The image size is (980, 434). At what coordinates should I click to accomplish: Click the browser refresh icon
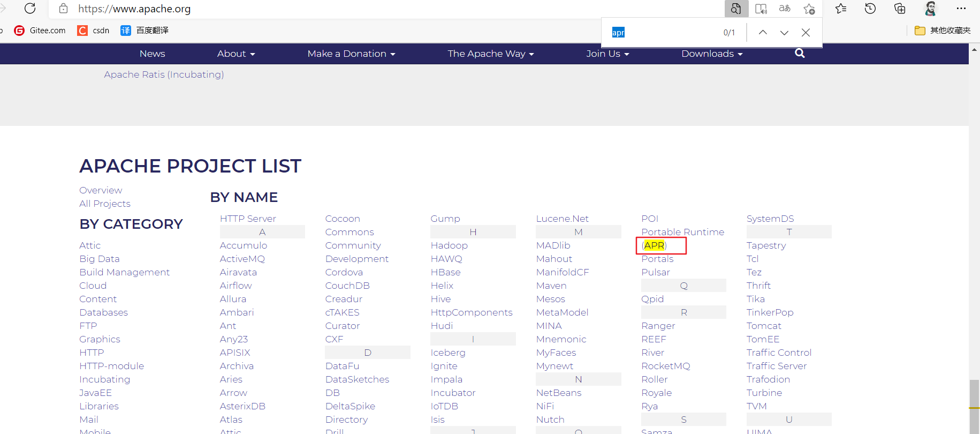pyautogui.click(x=30, y=9)
